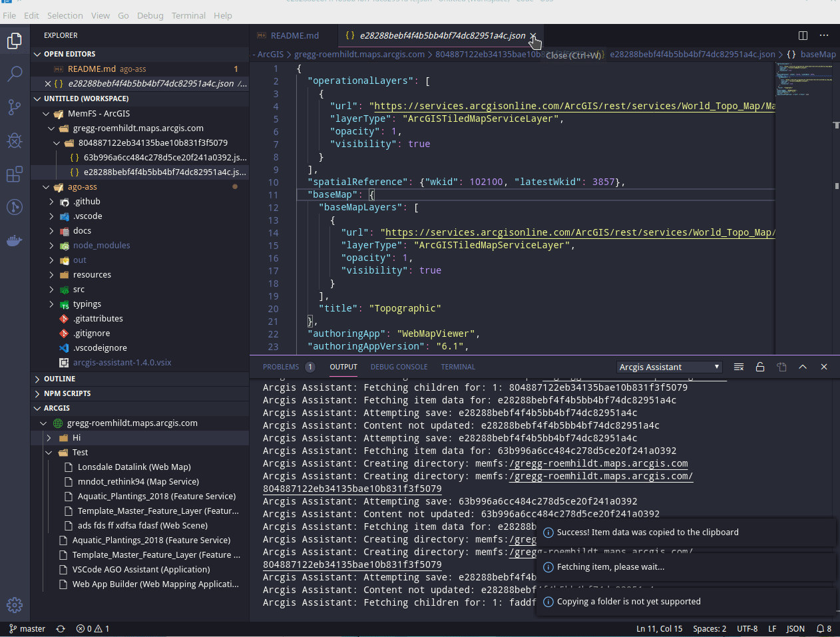Open the Arcgis Assistant output channel dropdown
Image resolution: width=840 pixels, height=637 pixels.
(x=670, y=367)
